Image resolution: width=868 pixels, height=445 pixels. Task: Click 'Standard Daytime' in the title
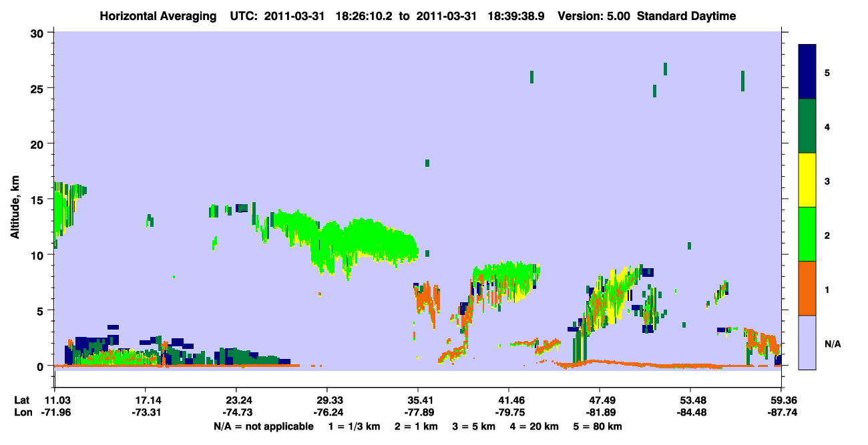[686, 17]
